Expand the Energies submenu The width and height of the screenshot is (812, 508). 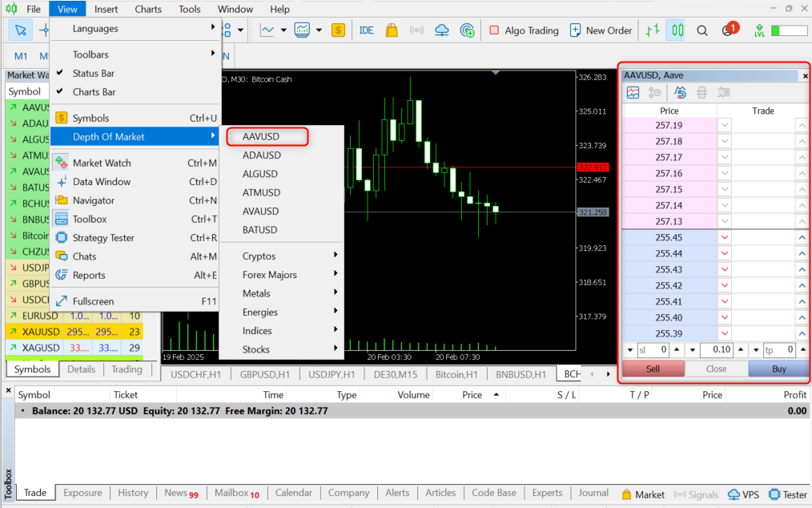(x=282, y=312)
